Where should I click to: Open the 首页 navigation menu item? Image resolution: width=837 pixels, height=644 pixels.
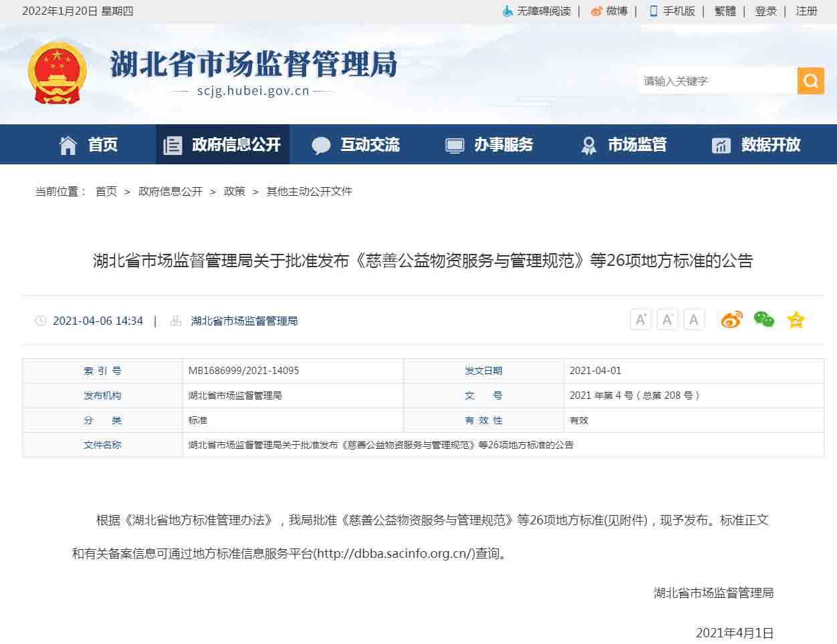tap(89, 145)
